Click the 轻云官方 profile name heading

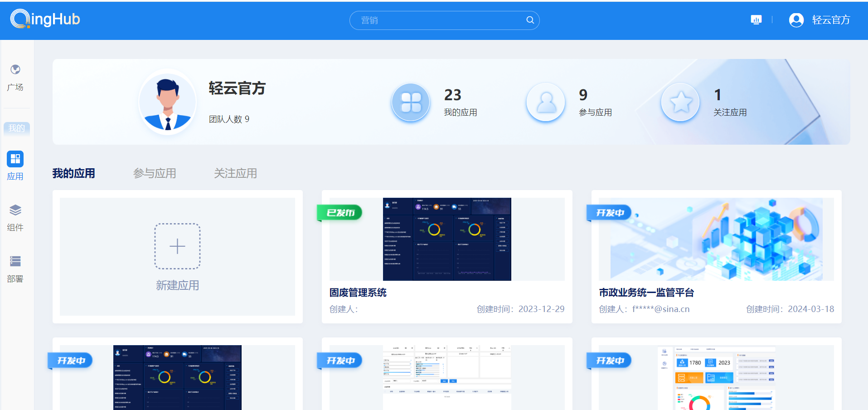237,88
